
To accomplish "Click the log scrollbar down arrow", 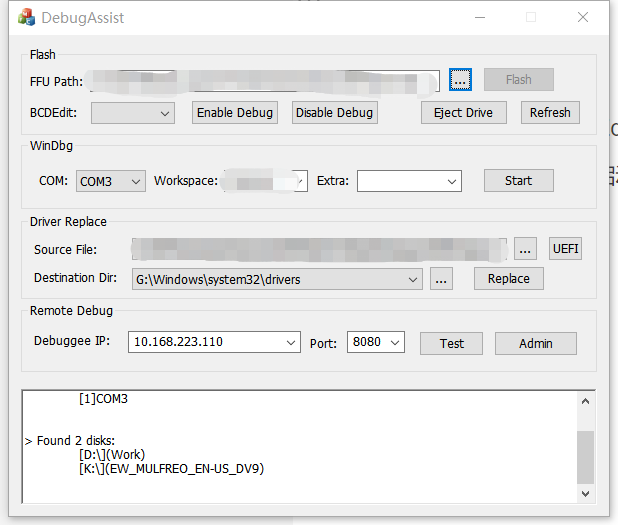I will pyautogui.click(x=585, y=494).
